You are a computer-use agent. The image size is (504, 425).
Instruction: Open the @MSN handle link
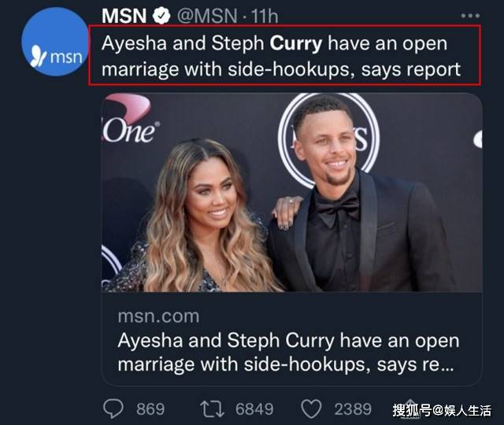[x=207, y=16]
